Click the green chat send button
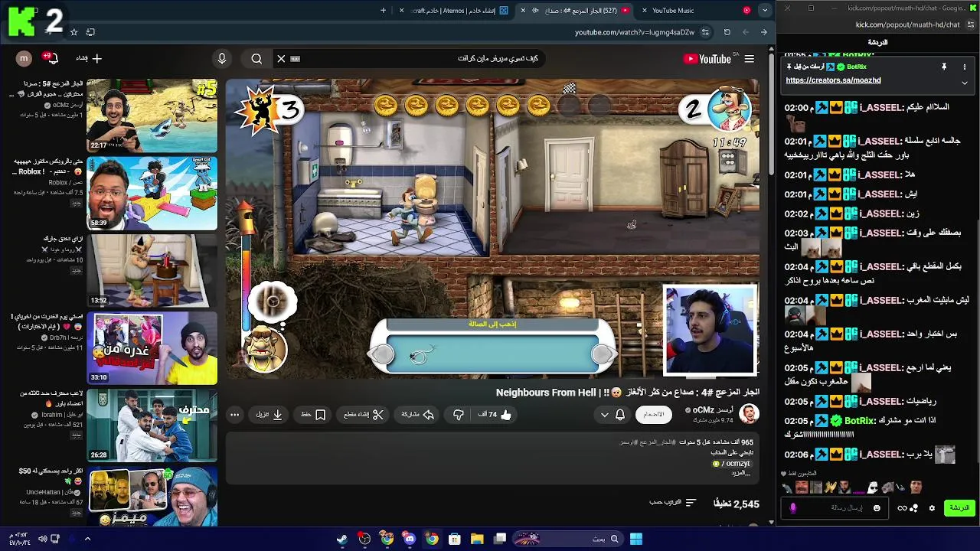The width and height of the screenshot is (980, 551). pyautogui.click(x=959, y=508)
